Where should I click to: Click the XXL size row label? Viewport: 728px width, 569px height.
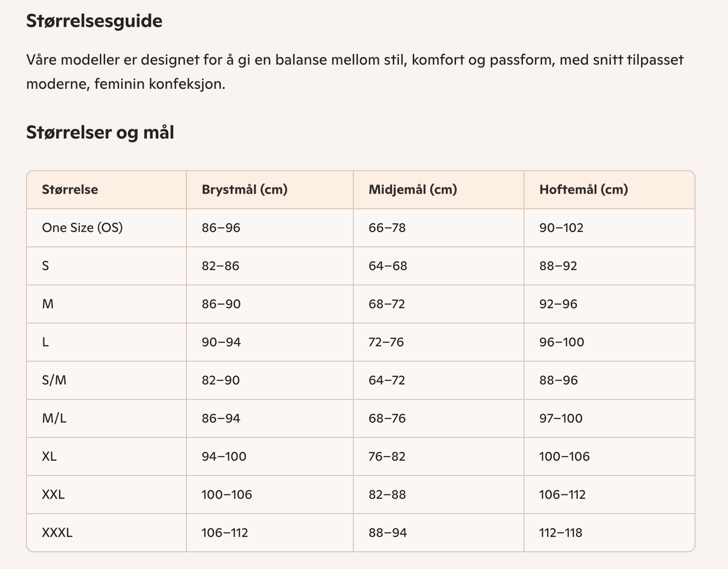click(53, 494)
